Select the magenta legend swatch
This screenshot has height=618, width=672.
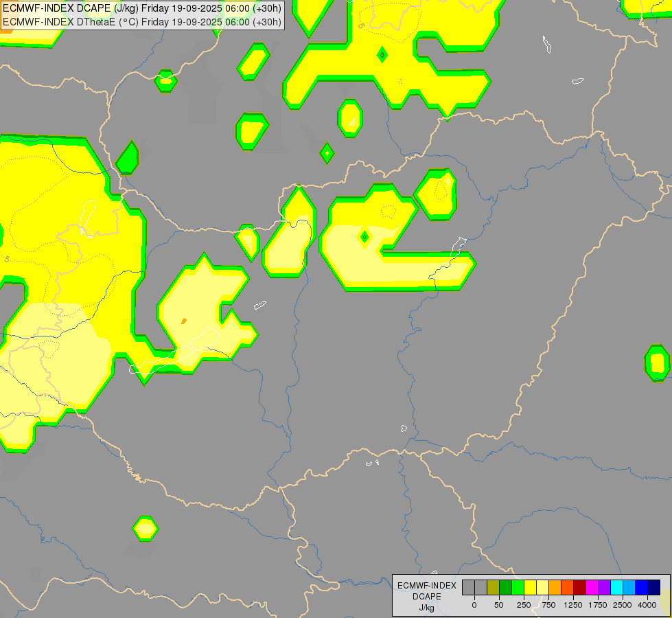coord(592,587)
